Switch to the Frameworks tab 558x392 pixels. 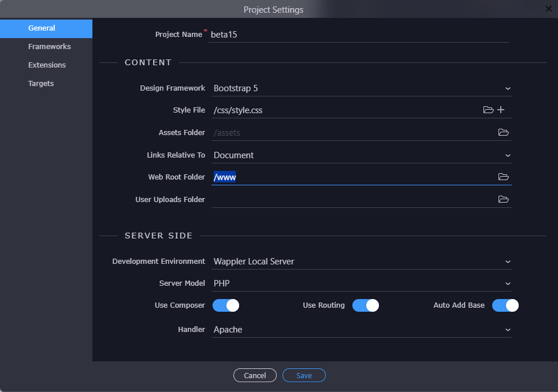(46, 47)
